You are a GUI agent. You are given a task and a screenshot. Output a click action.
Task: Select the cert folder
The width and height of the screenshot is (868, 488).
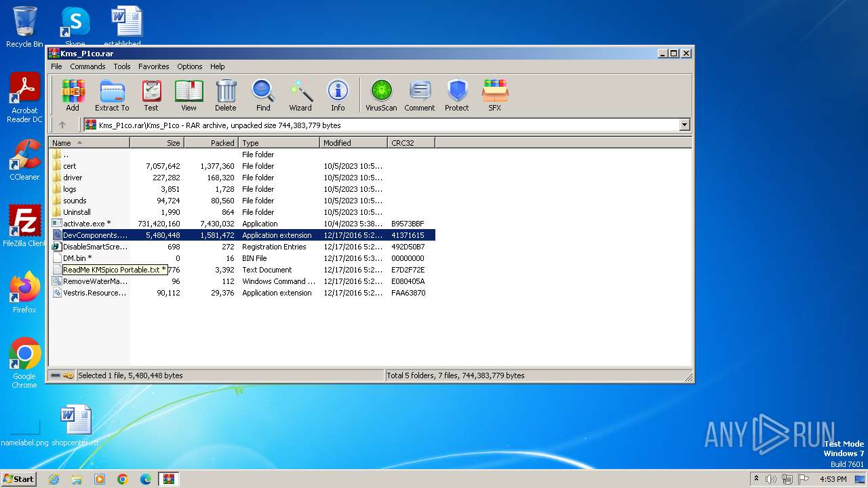(x=242, y=166)
